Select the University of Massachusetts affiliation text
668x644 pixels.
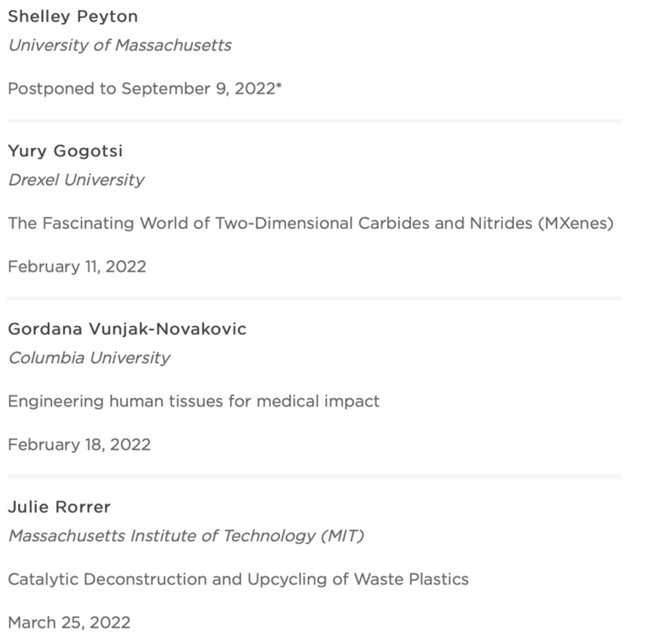coord(119,45)
